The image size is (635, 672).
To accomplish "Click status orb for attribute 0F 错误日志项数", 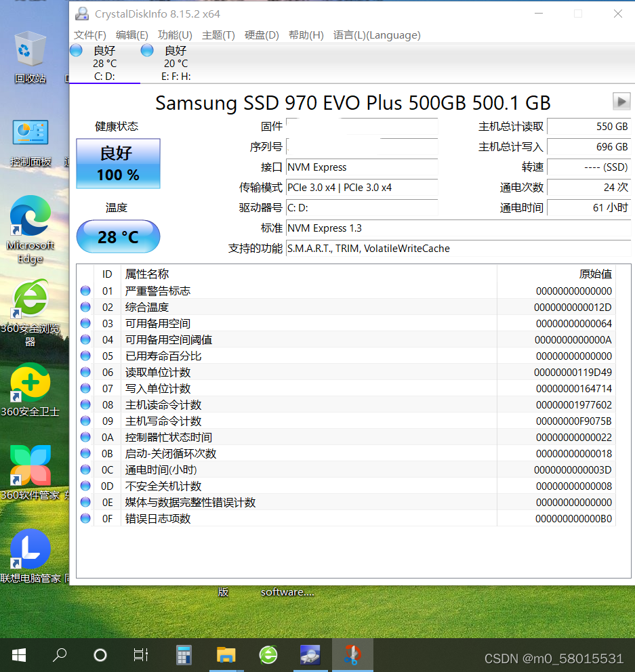I will [x=85, y=518].
